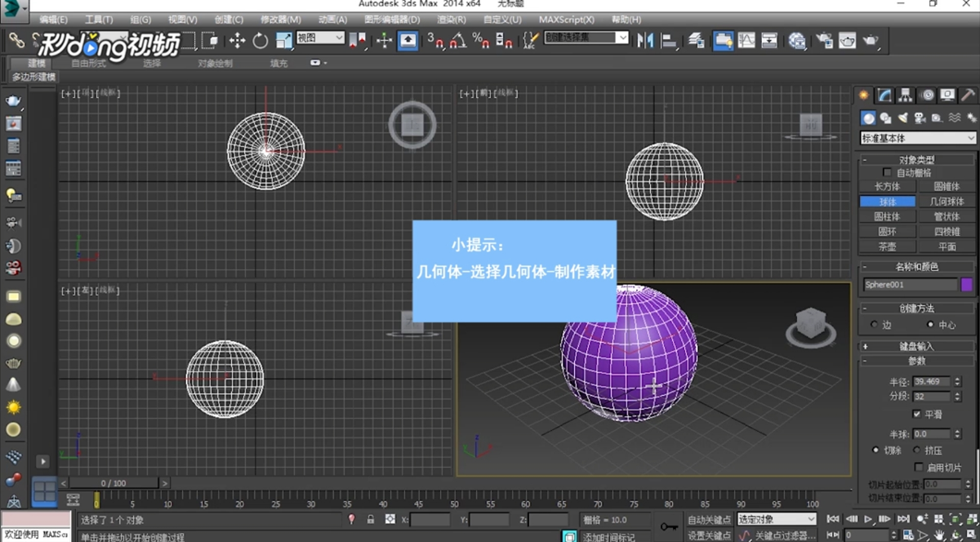This screenshot has width=980, height=542.
Task: Select the 切除 radio button
Action: (x=875, y=450)
